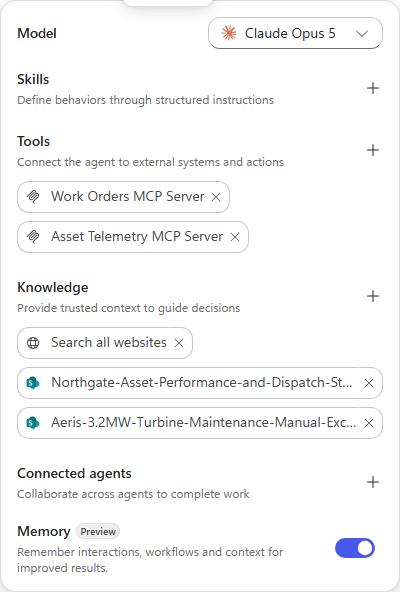Image resolution: width=400 pixels, height=592 pixels.
Task: Click the Connected agents heading
Action: pyautogui.click(x=74, y=473)
